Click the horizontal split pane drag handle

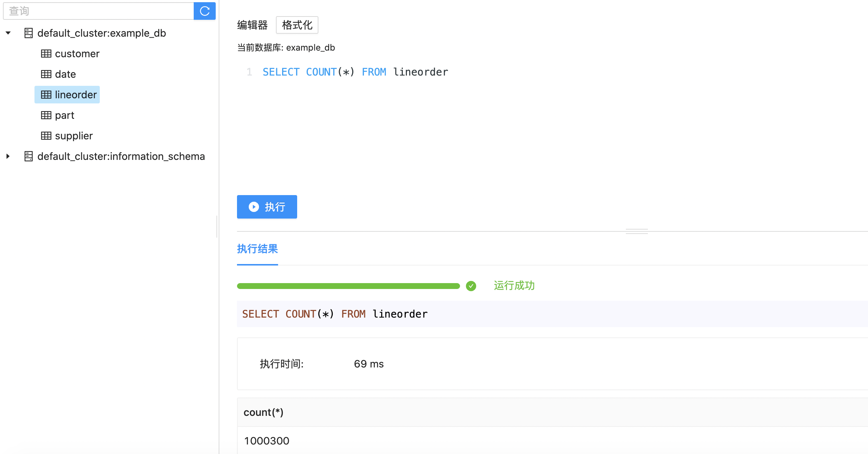(x=637, y=231)
